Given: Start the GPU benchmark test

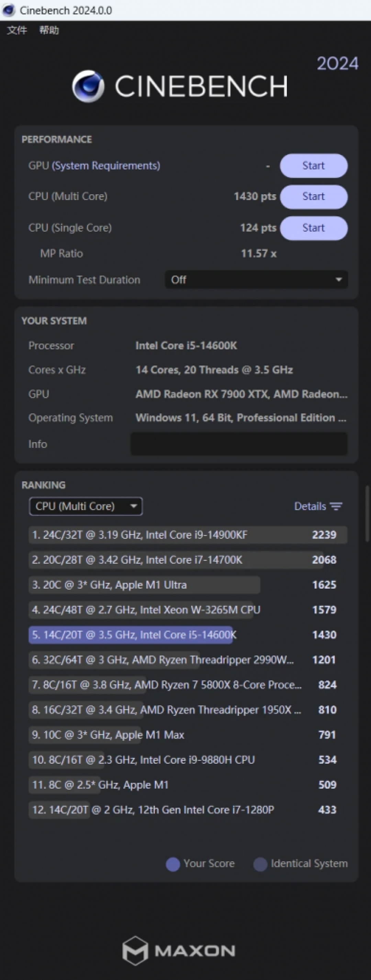Looking at the screenshot, I should point(313,165).
